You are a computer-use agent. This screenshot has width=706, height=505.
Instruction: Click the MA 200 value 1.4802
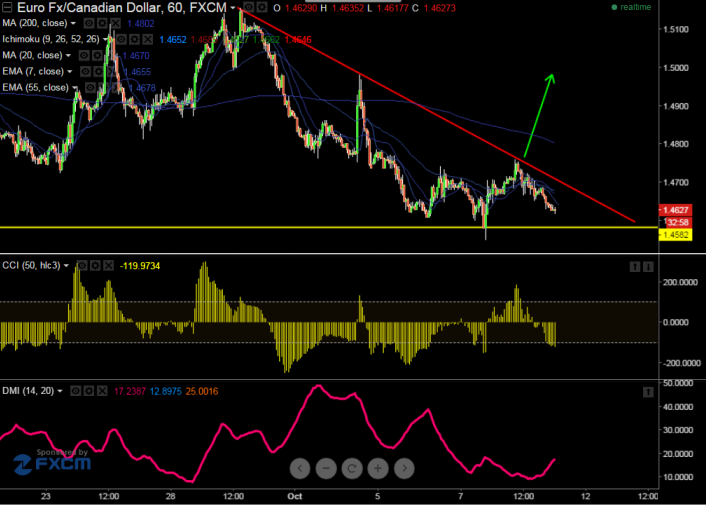tap(140, 23)
